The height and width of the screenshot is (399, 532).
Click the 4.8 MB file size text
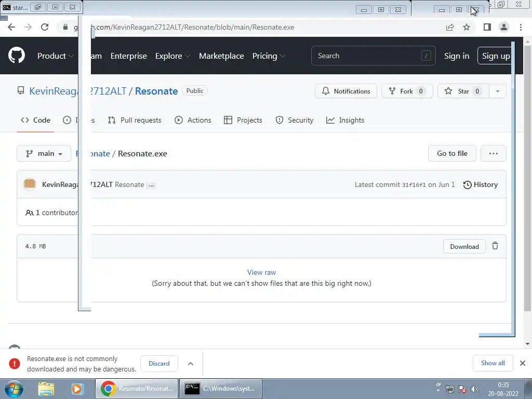coord(36,246)
